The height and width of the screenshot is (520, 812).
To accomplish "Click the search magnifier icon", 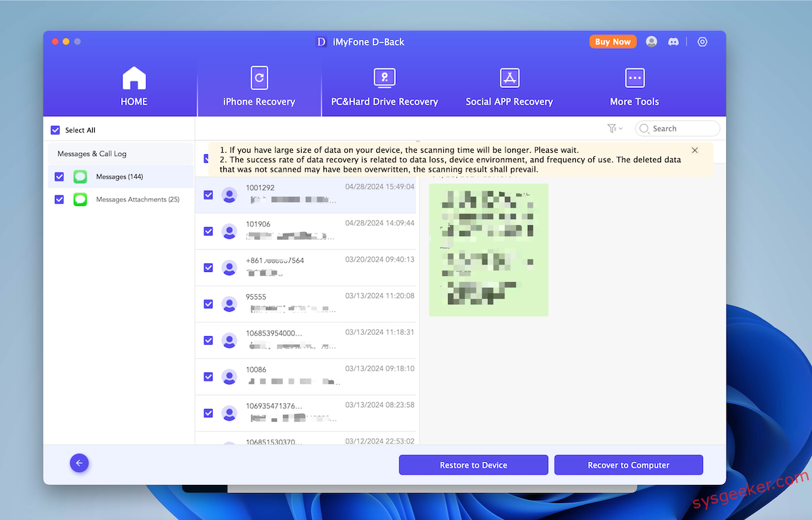I will tap(644, 128).
